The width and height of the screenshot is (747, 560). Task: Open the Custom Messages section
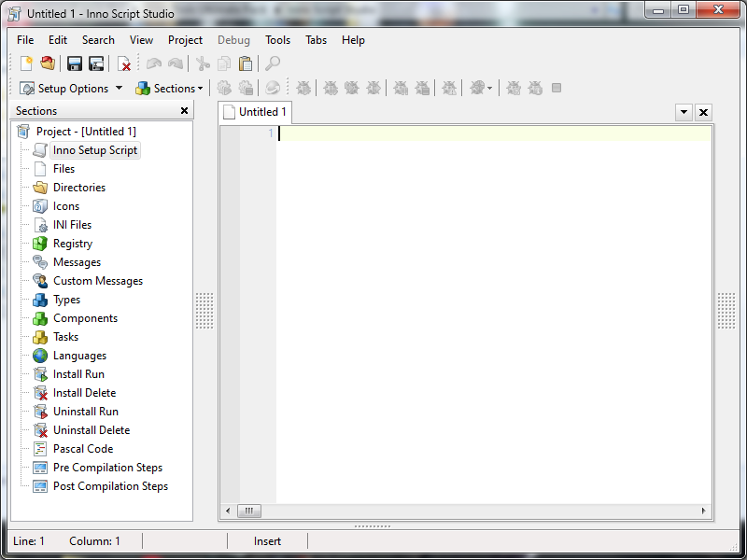(98, 281)
